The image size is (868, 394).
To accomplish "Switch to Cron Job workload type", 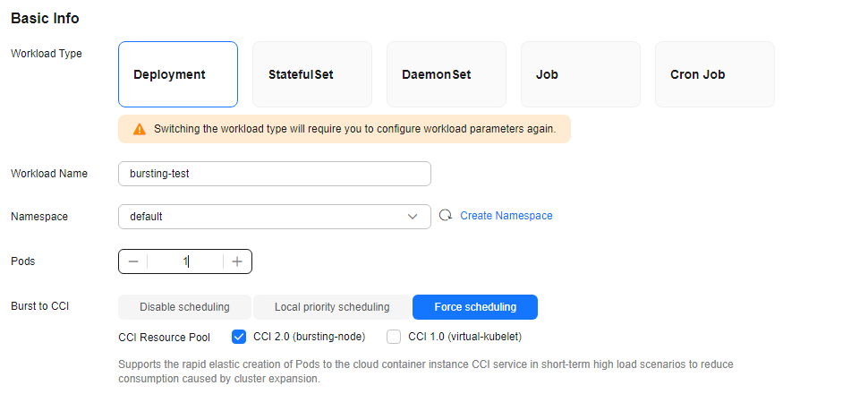I will point(715,74).
